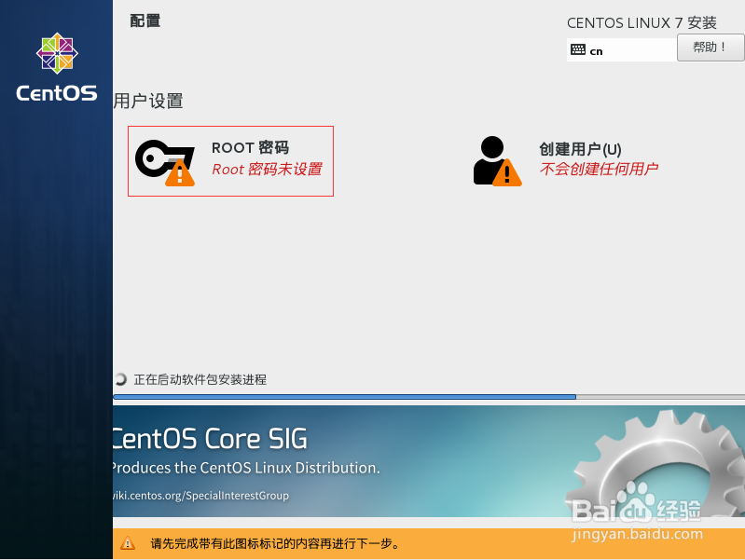Viewport: 745px width, 560px height.
Task: Click the 'Produces the CentOS Linux Distribution.' text
Action: click(246, 468)
